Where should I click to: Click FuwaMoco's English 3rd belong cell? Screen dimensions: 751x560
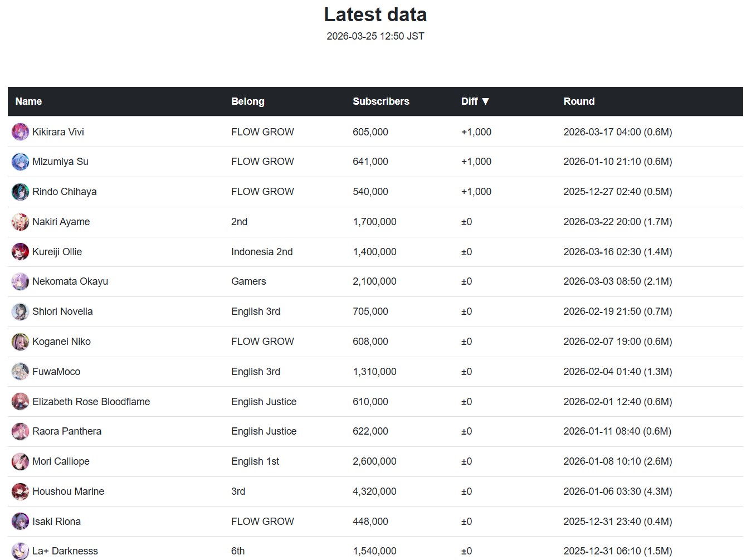point(256,372)
